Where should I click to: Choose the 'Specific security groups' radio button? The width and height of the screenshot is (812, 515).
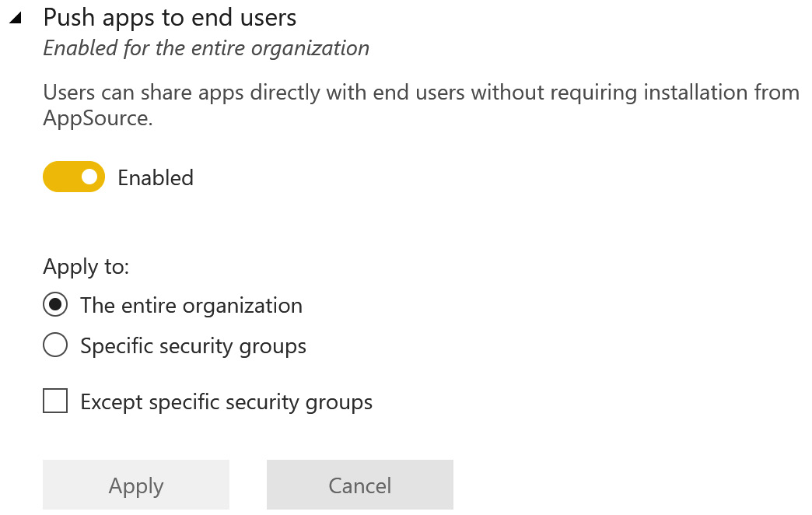click(55, 345)
